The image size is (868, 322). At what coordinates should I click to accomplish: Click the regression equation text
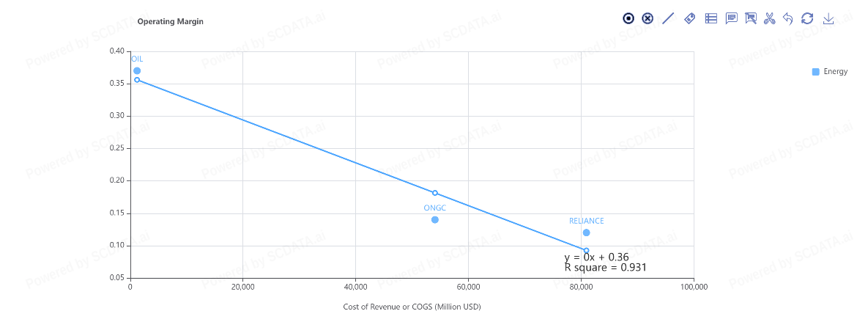click(x=596, y=257)
